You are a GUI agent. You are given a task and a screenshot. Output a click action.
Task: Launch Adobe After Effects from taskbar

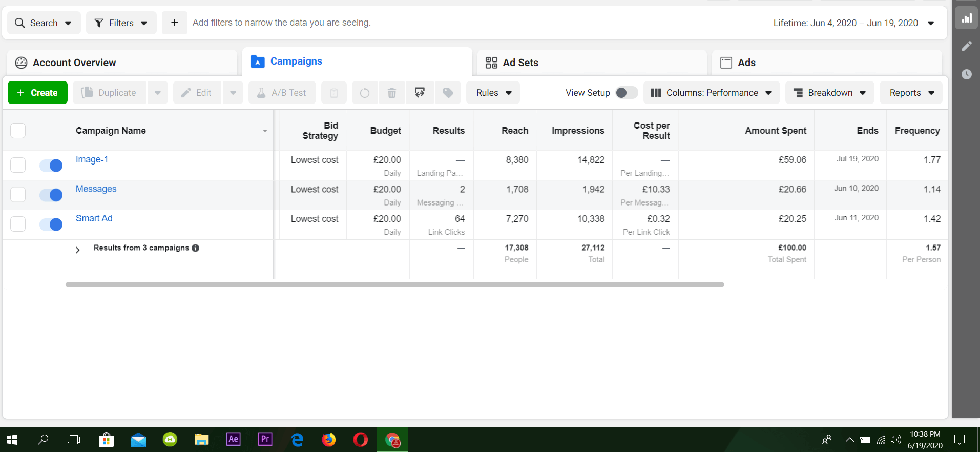click(234, 439)
